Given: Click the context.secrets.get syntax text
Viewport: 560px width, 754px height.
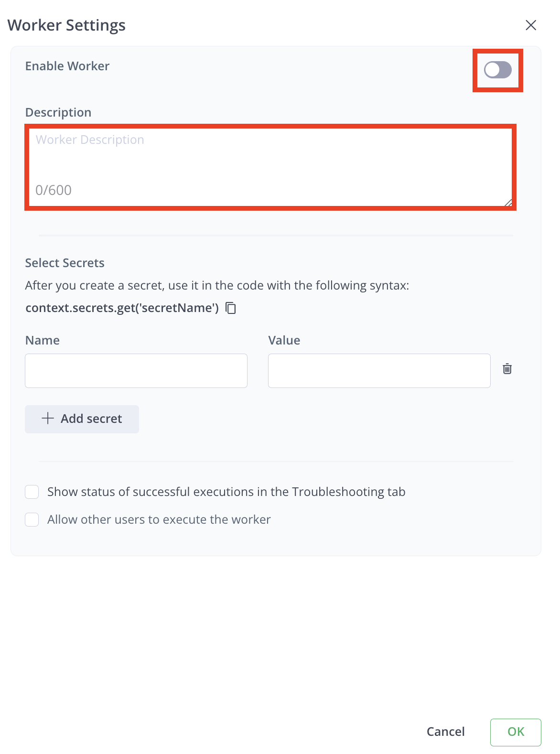Looking at the screenshot, I should (122, 308).
